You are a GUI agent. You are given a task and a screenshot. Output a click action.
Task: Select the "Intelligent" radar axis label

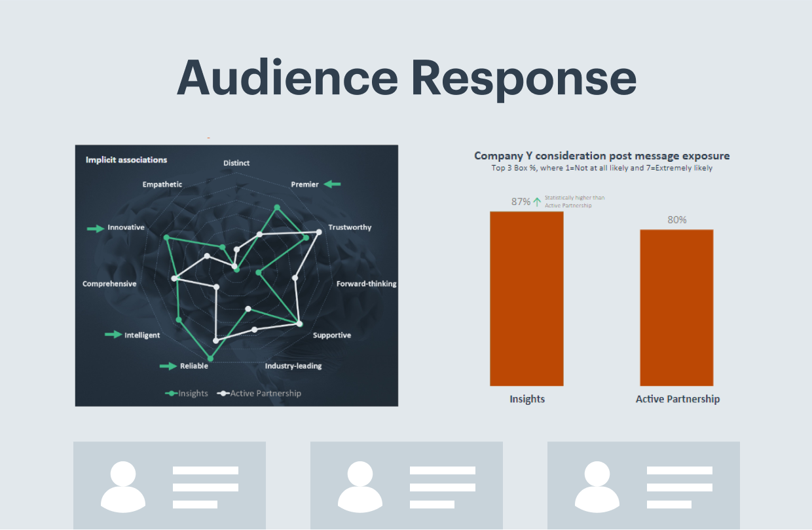click(x=142, y=335)
